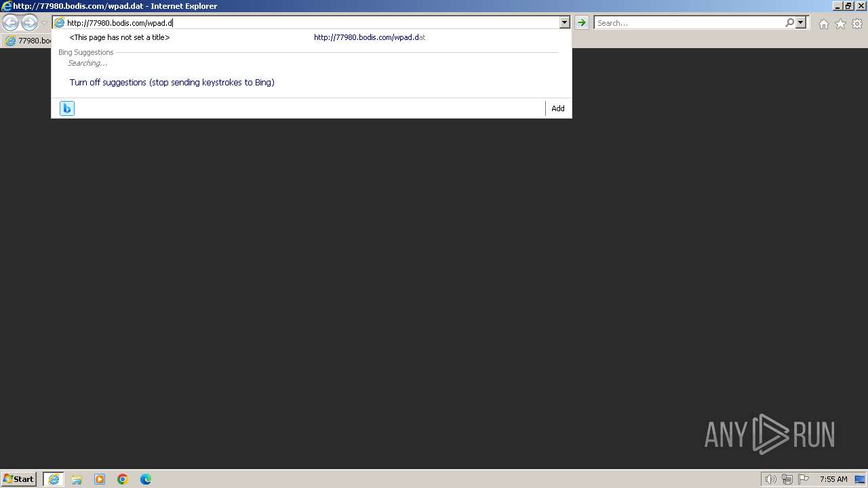Viewport: 868px width, 488px height.
Task: Launch Microsoft Edge from taskbar
Action: coord(146,479)
